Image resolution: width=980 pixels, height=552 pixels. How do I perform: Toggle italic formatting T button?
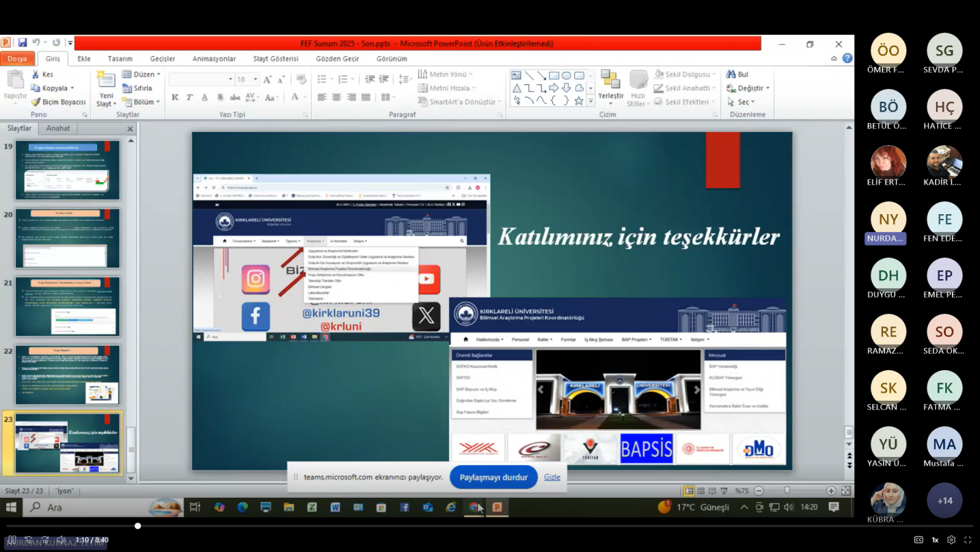[190, 98]
